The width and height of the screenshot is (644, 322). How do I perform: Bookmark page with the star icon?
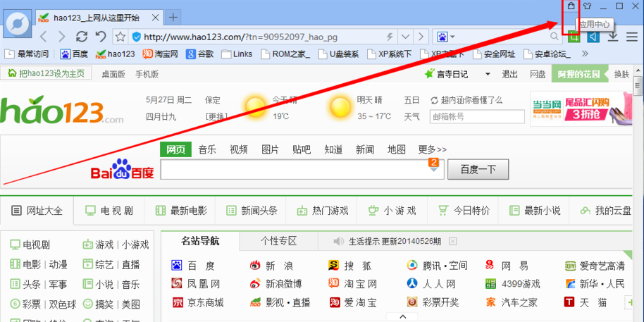tap(120, 37)
